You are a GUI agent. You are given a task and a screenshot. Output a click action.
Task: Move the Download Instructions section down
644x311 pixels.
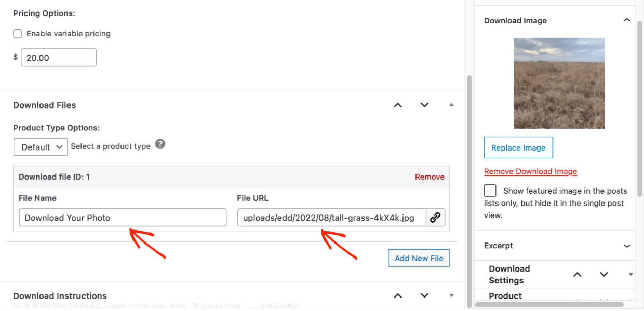click(x=424, y=295)
